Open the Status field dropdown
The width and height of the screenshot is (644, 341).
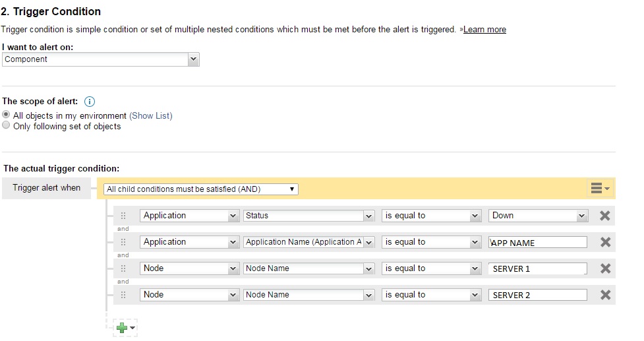point(308,216)
